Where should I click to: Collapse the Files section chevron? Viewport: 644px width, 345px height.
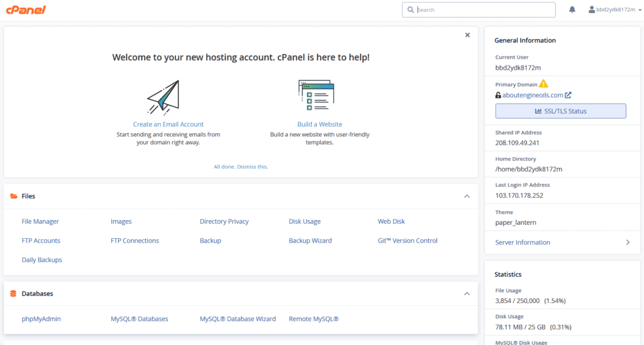[467, 196]
